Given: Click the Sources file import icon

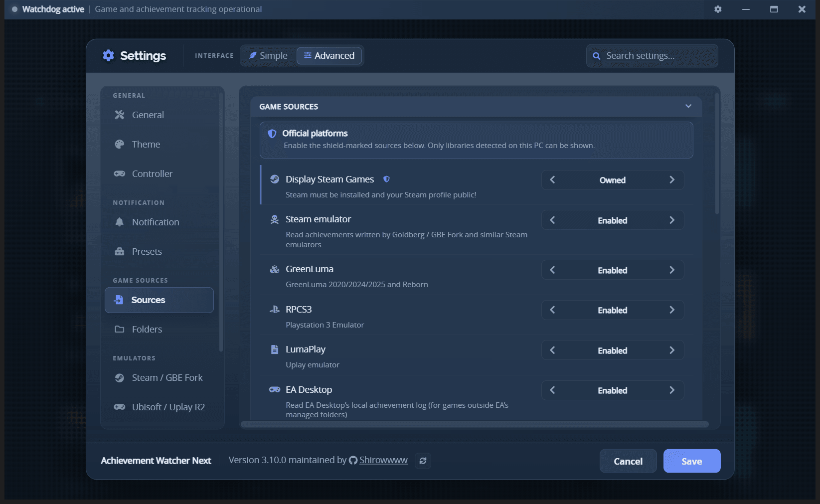Looking at the screenshot, I should (119, 300).
